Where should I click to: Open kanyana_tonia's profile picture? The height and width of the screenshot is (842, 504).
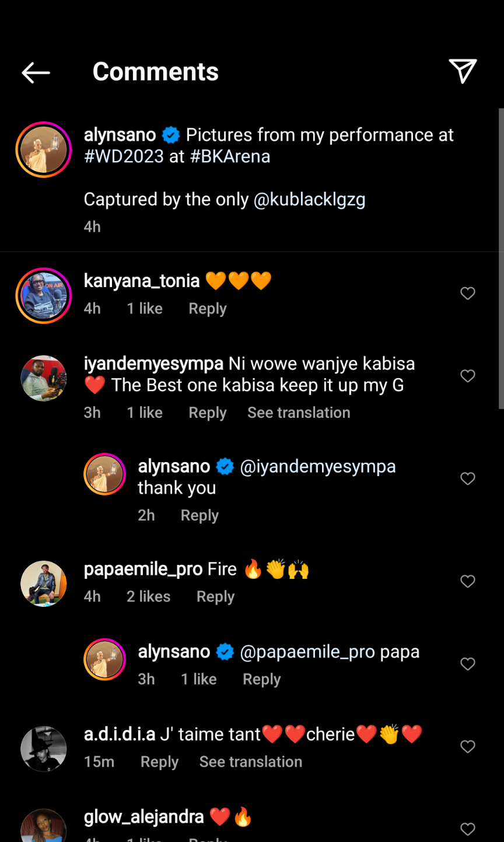tap(44, 295)
